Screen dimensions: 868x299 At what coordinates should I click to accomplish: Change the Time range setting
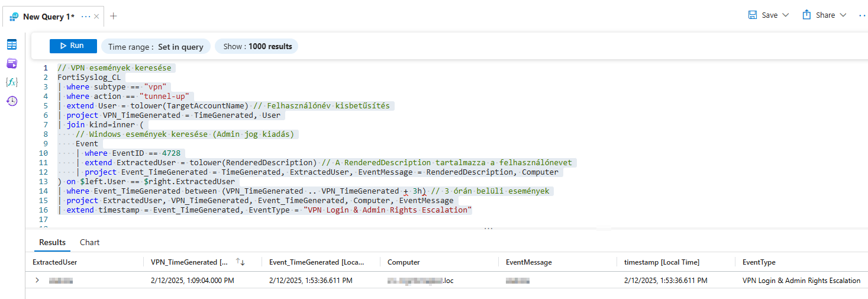[156, 47]
